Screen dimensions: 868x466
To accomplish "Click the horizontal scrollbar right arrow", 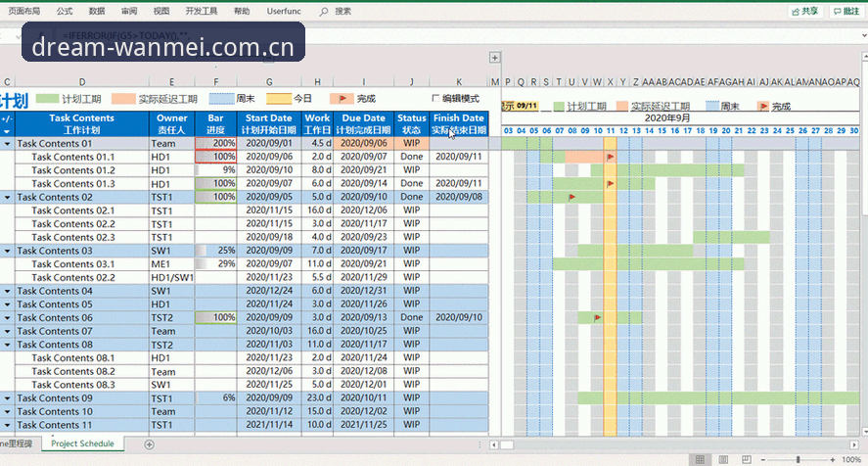I will (854, 444).
